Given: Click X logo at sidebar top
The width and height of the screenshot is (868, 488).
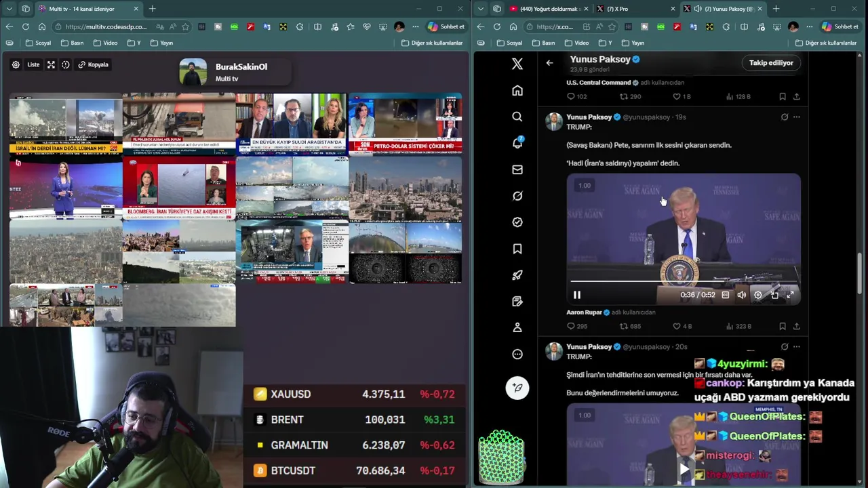Looking at the screenshot, I should click(x=517, y=64).
